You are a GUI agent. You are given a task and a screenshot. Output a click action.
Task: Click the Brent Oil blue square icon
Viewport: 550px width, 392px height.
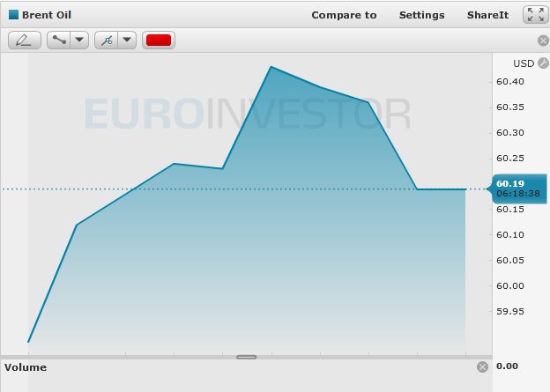point(13,15)
